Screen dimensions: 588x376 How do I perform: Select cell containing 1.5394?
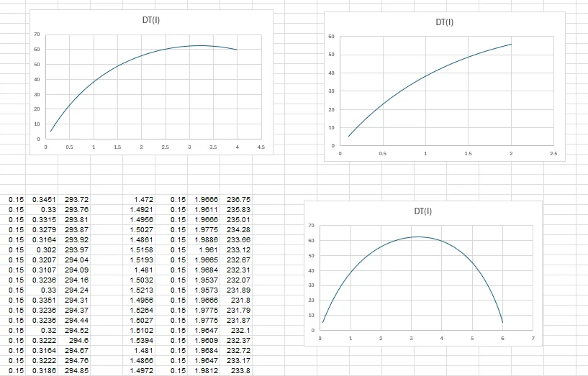139,341
